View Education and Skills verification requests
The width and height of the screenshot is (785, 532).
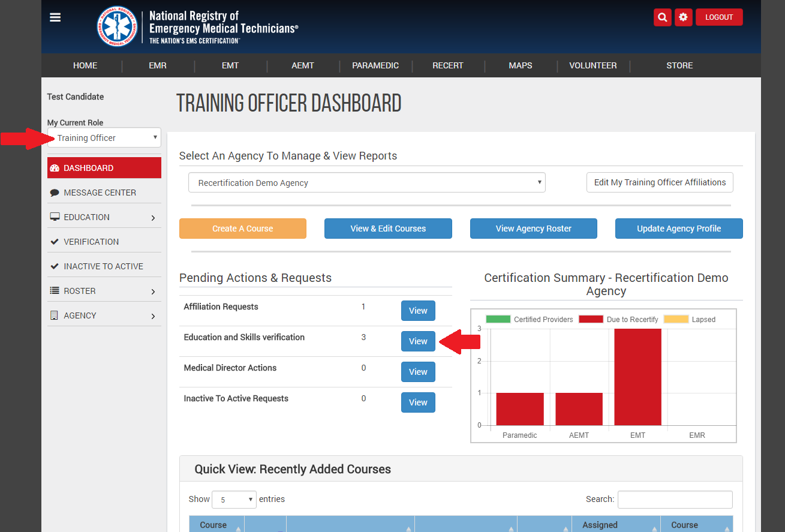418,341
